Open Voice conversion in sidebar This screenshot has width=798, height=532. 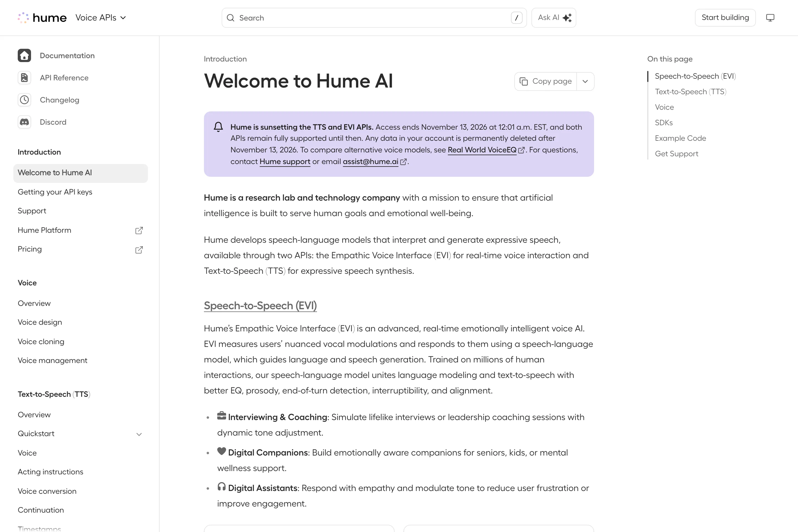[x=80, y=491]
